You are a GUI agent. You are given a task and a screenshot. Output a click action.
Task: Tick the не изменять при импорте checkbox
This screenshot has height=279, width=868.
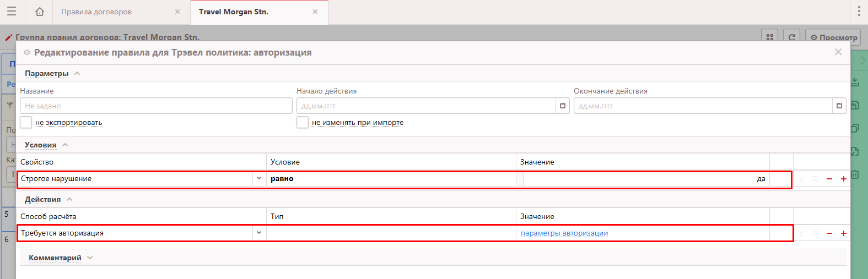click(303, 122)
